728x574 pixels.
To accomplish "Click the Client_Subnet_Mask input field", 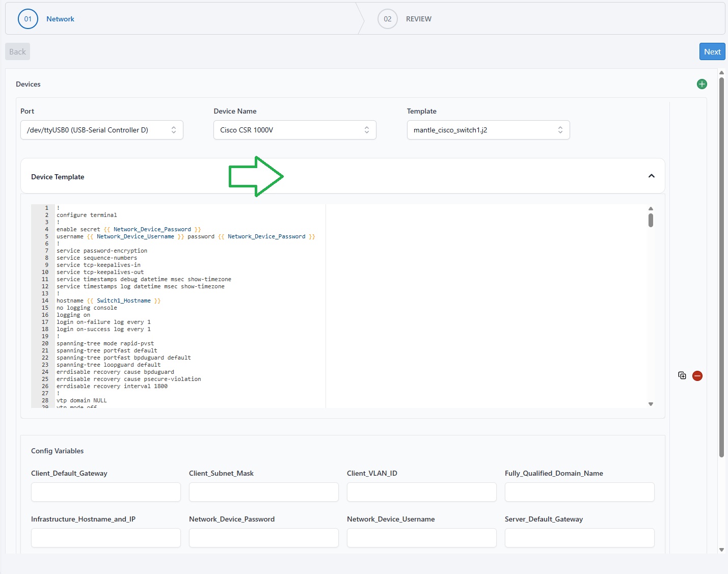I will point(264,492).
